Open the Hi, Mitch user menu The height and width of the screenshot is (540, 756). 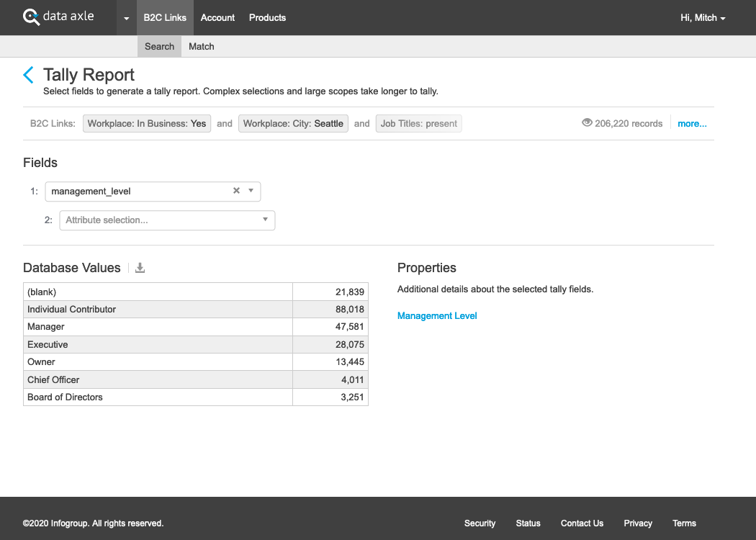coord(702,17)
